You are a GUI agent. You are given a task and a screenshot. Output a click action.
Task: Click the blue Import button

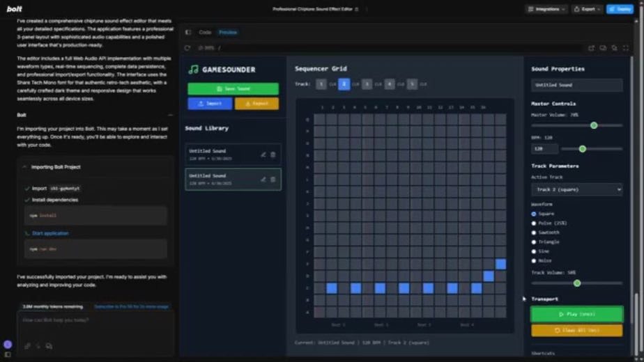(210, 104)
